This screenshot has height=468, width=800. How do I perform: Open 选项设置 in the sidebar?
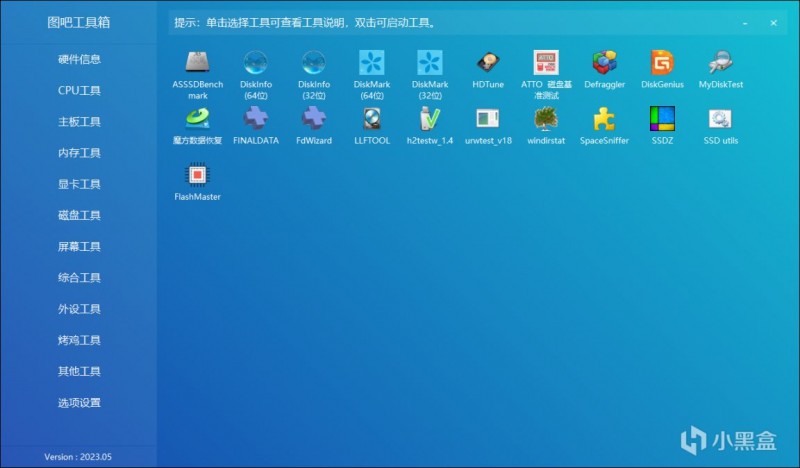(79, 403)
